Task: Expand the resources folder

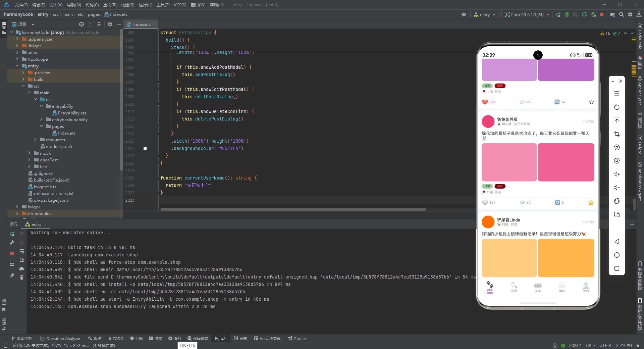Action: (36, 140)
